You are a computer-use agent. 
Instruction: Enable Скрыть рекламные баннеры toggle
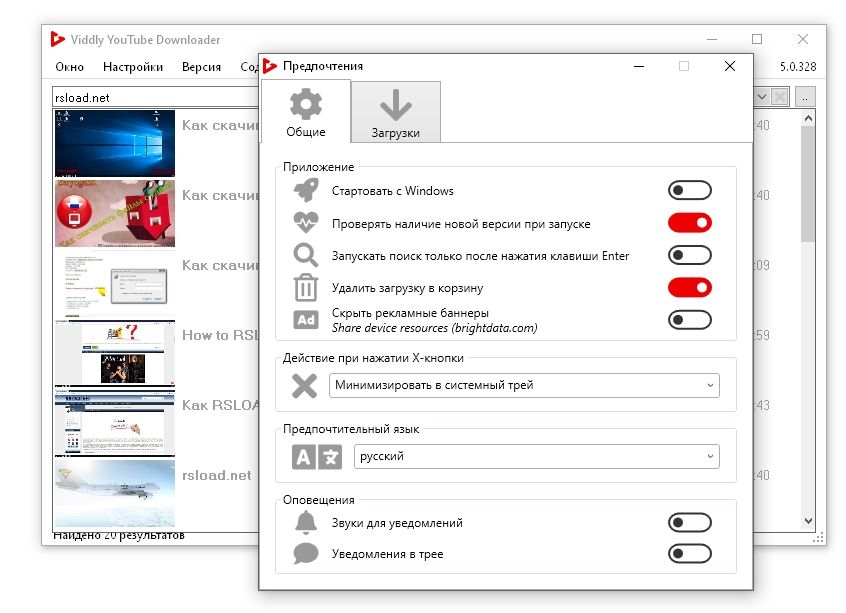pyautogui.click(x=690, y=319)
